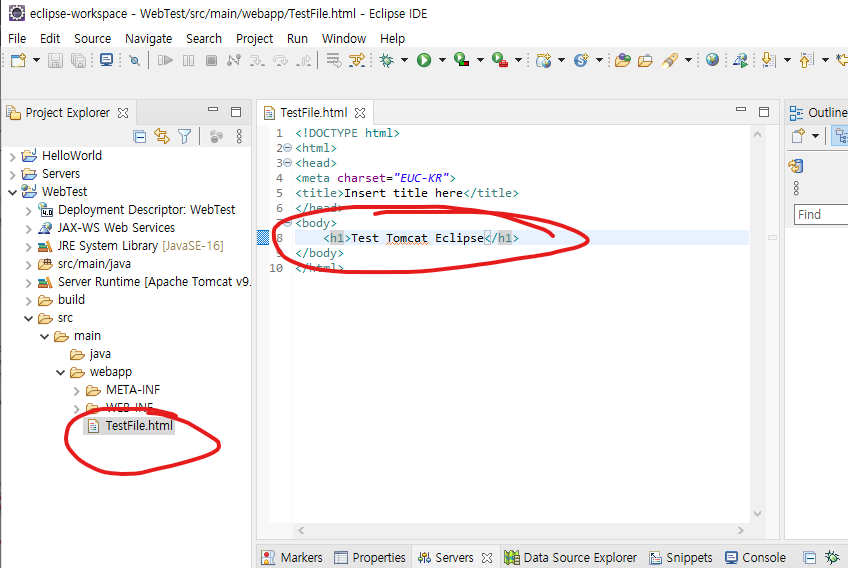Screen dimensions: 848x568
Task: Click the Previous Annotation arrow icon
Action: pyautogui.click(x=806, y=60)
